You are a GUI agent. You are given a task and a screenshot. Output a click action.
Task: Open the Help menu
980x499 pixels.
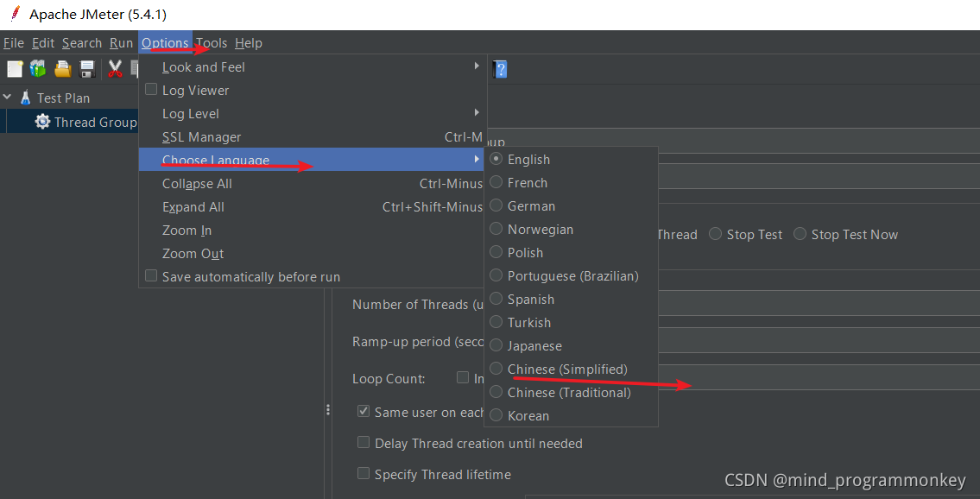click(x=249, y=43)
